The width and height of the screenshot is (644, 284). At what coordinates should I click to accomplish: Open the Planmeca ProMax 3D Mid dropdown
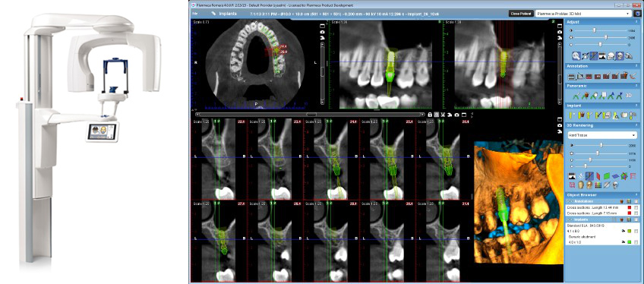[x=583, y=14]
